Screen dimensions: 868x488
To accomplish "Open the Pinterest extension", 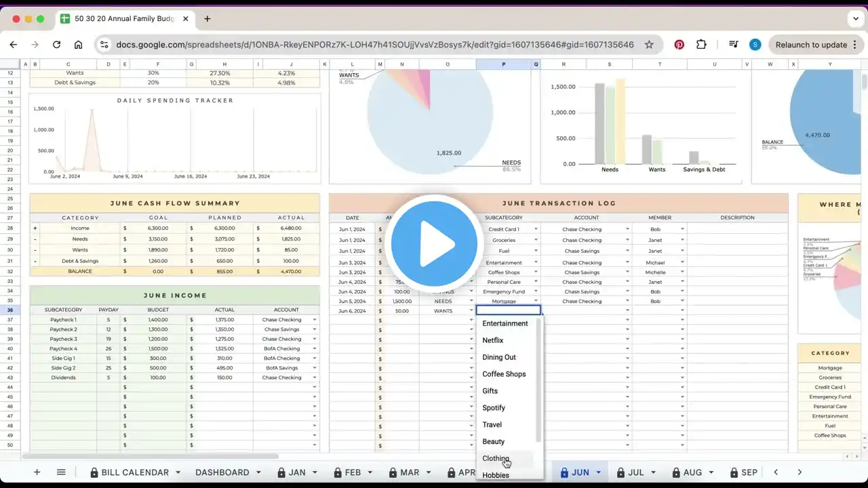I will [679, 45].
